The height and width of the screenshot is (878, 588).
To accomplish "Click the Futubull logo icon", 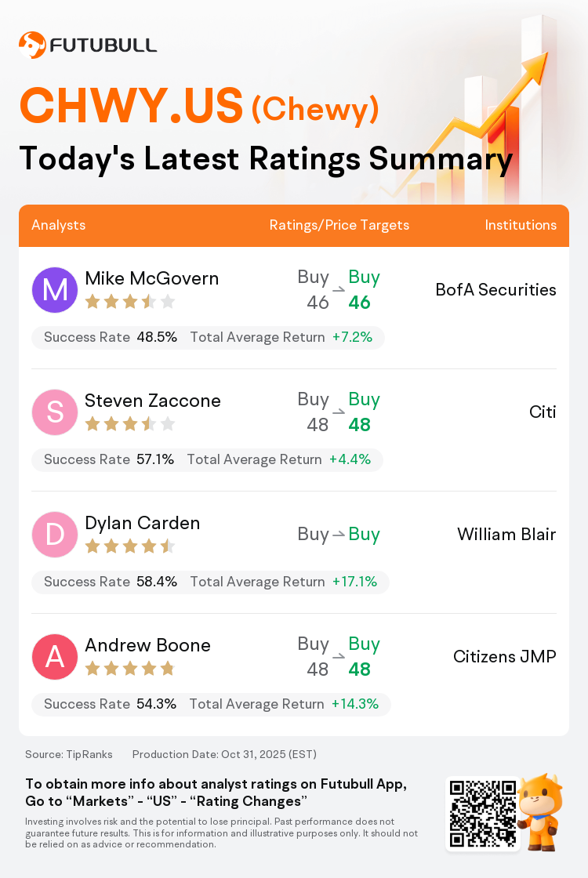I will (x=32, y=45).
